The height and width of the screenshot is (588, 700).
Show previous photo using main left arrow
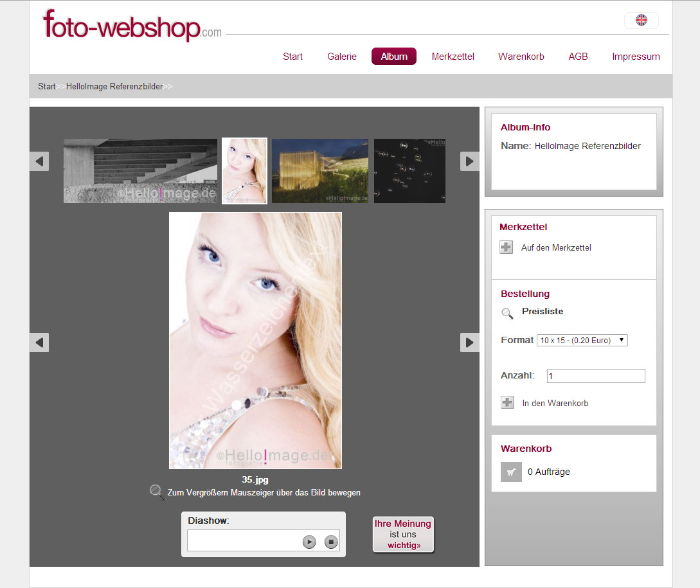(39, 343)
